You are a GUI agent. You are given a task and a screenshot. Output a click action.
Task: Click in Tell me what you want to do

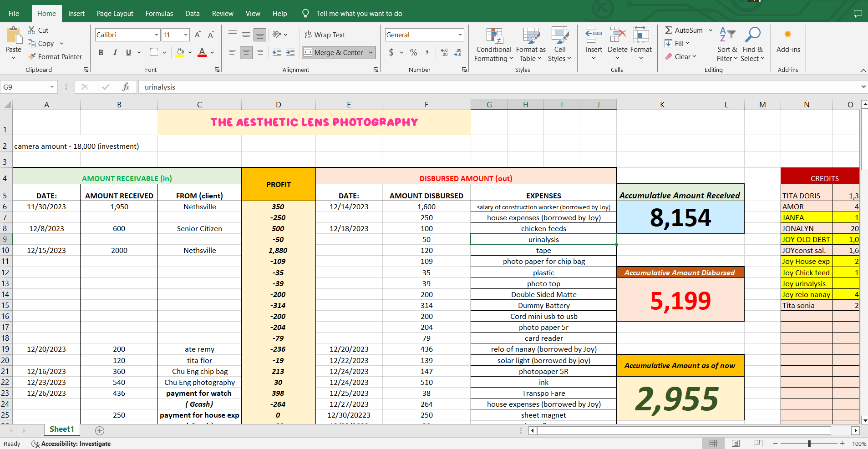(x=359, y=13)
